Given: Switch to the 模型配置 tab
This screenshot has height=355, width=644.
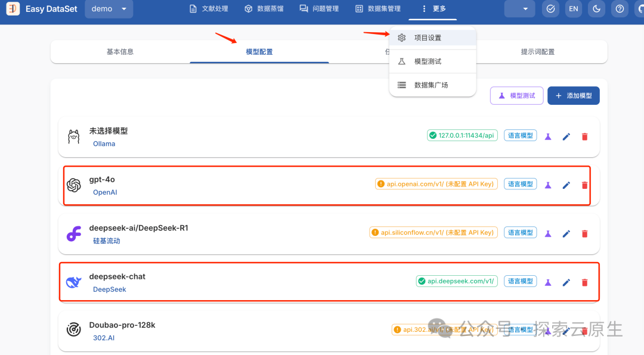Looking at the screenshot, I should pyautogui.click(x=259, y=52).
